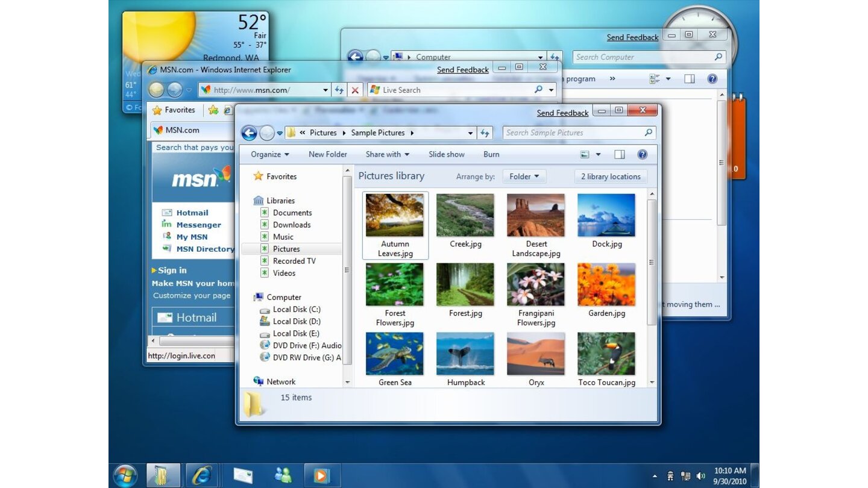This screenshot has width=868, height=488.
Task: Select Network icon in navigation pane
Action: 259,381
